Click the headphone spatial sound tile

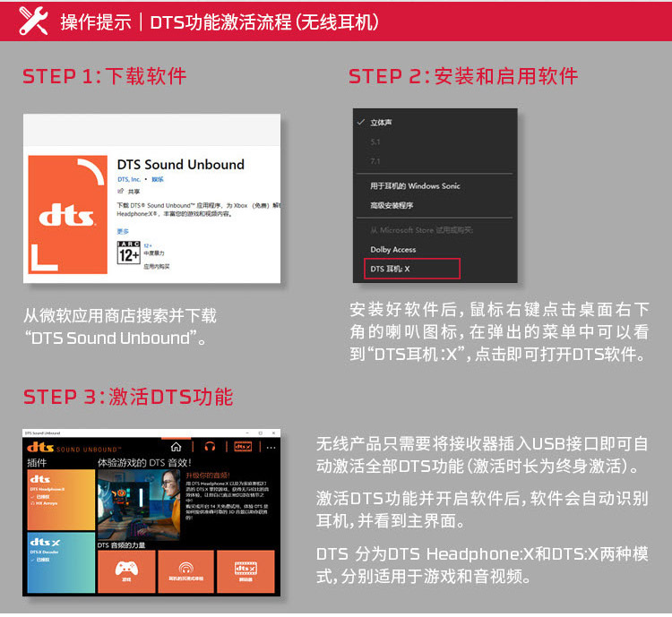click(x=185, y=571)
